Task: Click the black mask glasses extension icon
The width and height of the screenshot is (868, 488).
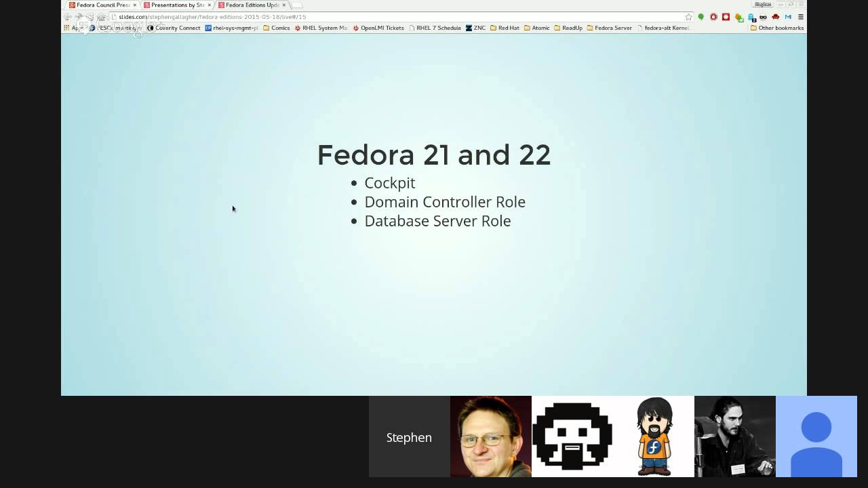Action: 763,17
